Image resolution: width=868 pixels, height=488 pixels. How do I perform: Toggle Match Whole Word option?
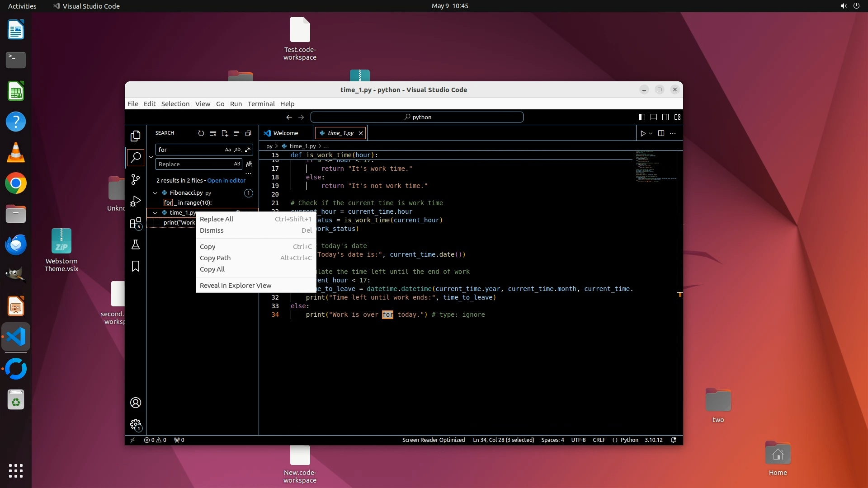[238, 150]
